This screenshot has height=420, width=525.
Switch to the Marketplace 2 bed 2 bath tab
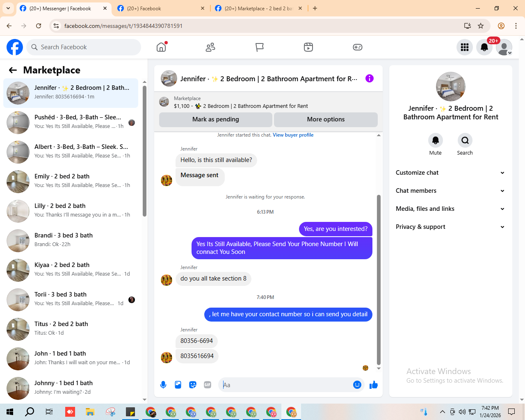pos(258,8)
